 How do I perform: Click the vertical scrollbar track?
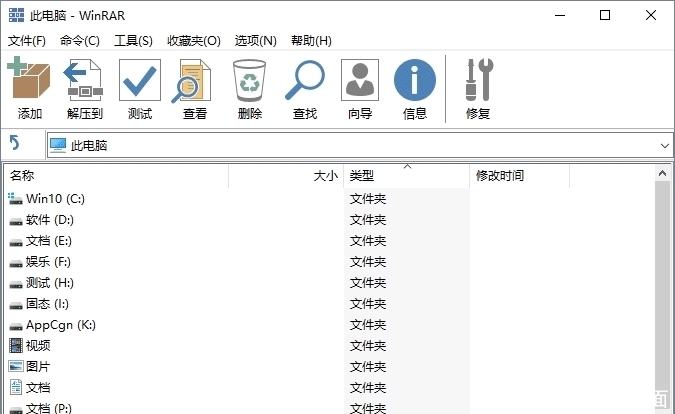pyautogui.click(x=663, y=297)
